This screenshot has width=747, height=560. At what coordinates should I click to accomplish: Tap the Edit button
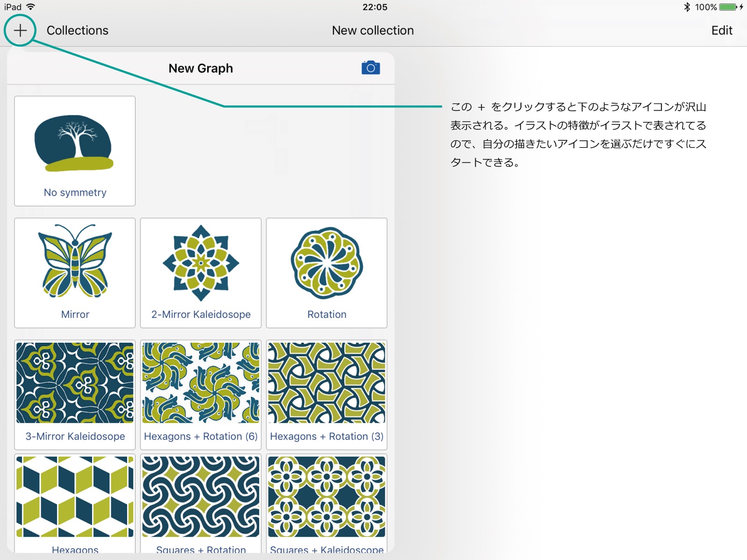click(x=721, y=30)
